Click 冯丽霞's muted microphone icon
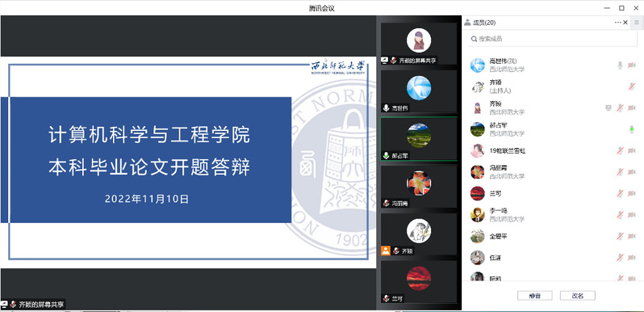This screenshot has width=644, height=312. pos(620,172)
